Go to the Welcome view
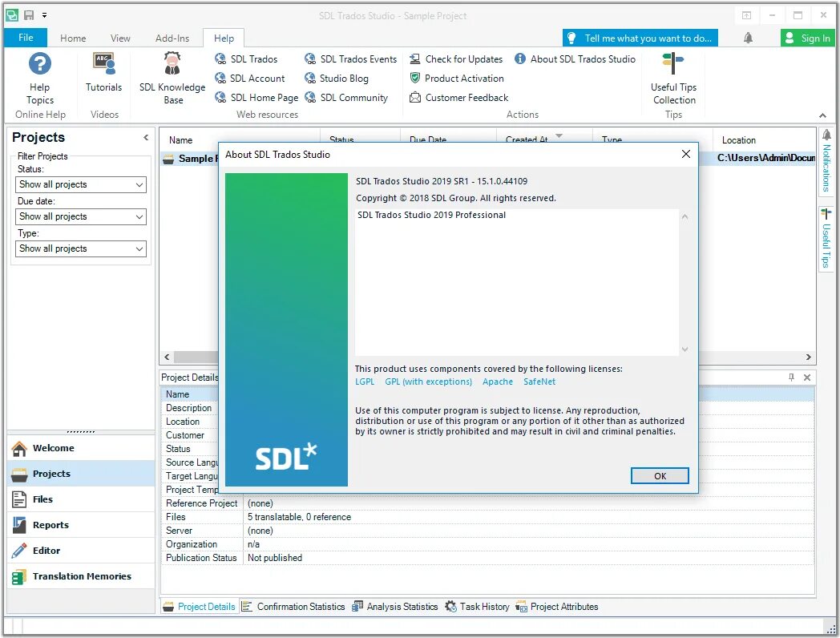Image resolution: width=840 pixels, height=638 pixels. [81, 448]
